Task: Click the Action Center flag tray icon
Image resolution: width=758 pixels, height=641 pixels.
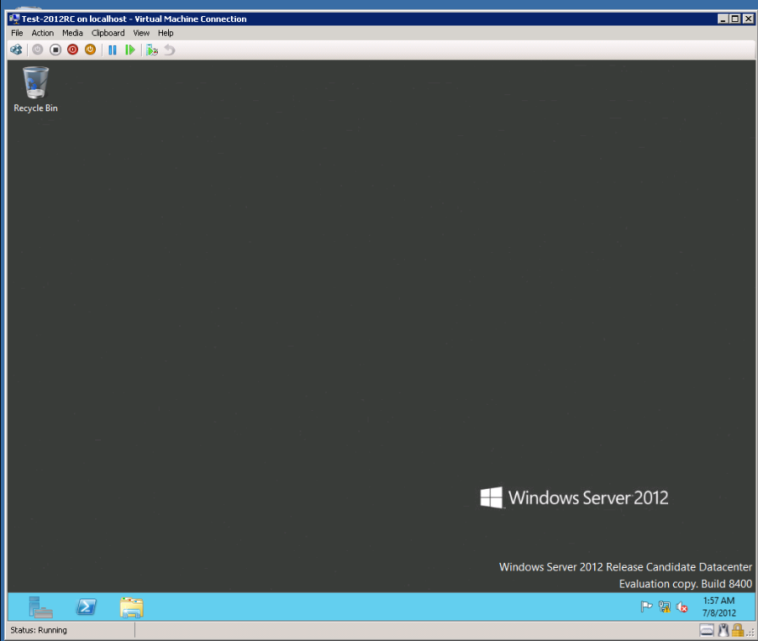Action: (646, 606)
